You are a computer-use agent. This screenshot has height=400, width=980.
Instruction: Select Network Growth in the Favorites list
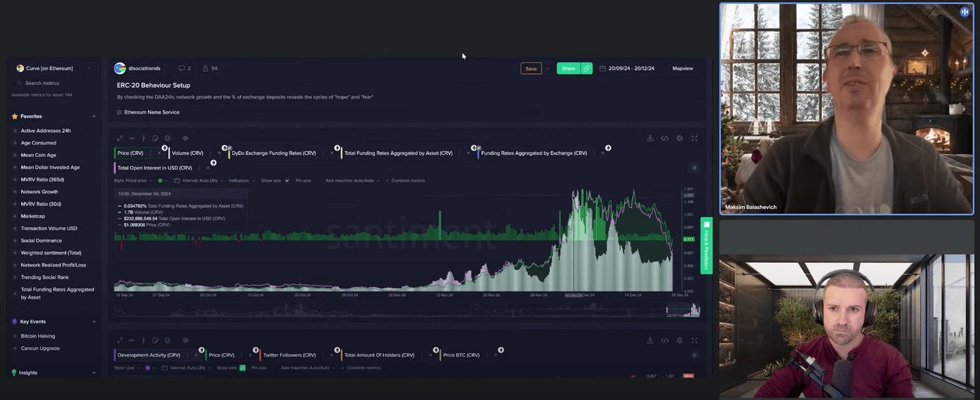[40, 192]
